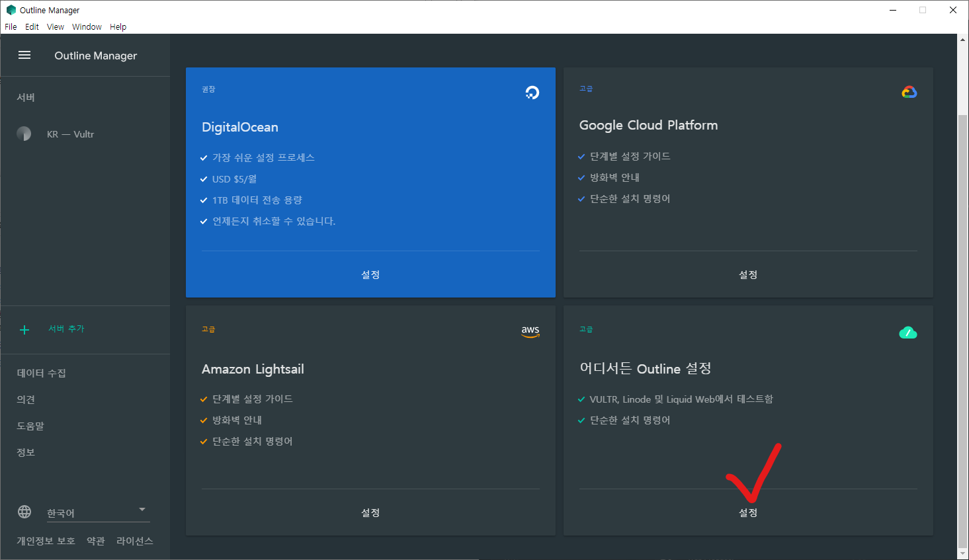
Task: Click 설정 on the DigitalOcean card
Action: click(x=370, y=274)
